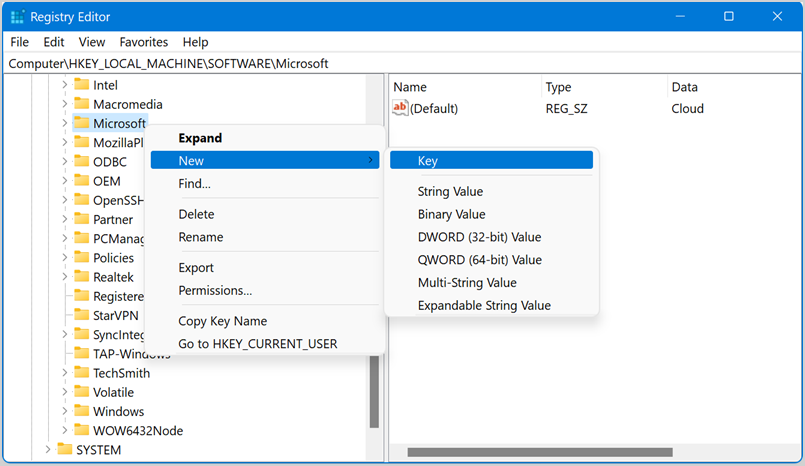Click the TechSmith folder icon
The height and width of the screenshot is (466, 805).
point(82,373)
